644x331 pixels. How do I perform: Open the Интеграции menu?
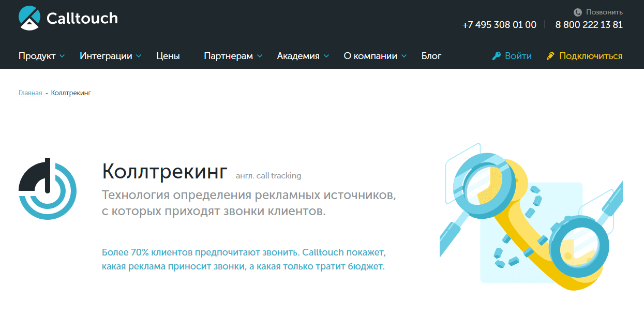click(106, 56)
